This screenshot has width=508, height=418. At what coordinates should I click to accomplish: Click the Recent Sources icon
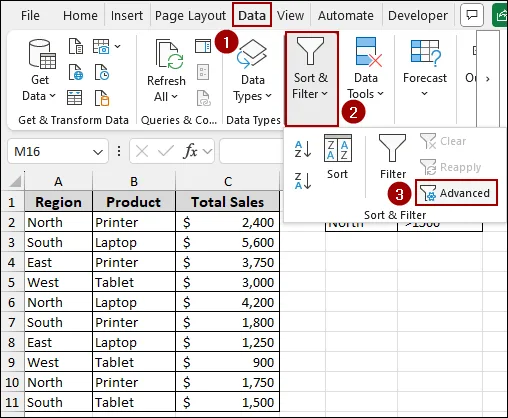coord(101,72)
